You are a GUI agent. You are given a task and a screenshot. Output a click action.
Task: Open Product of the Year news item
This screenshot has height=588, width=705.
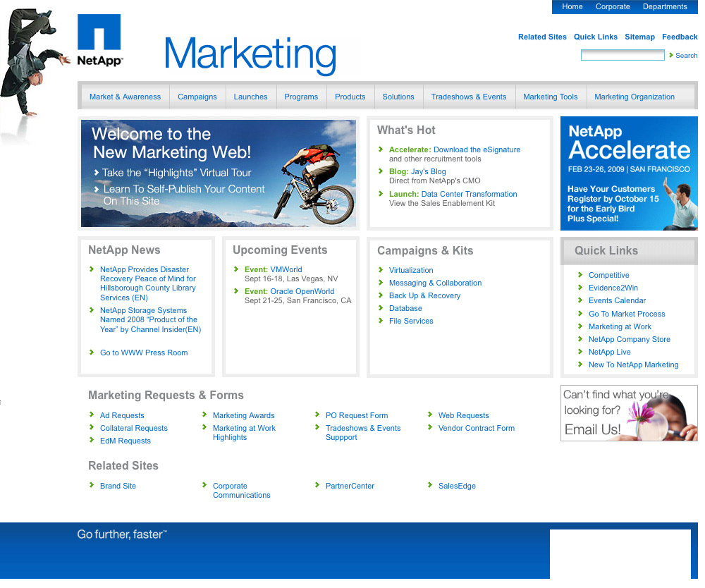(150, 319)
